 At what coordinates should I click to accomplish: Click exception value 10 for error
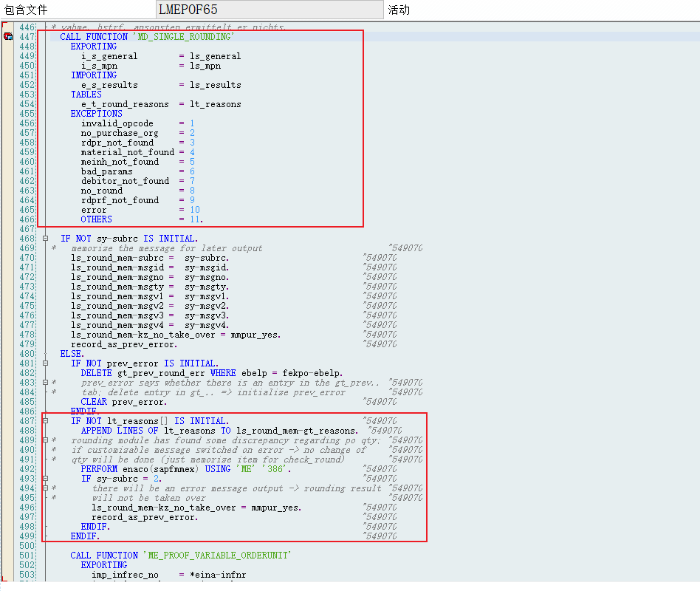[195, 210]
